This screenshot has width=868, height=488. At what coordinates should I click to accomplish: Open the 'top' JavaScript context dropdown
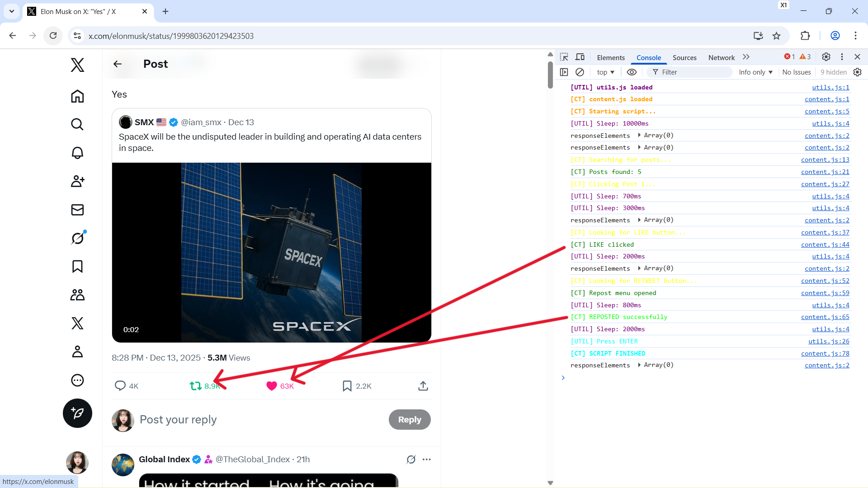click(605, 72)
